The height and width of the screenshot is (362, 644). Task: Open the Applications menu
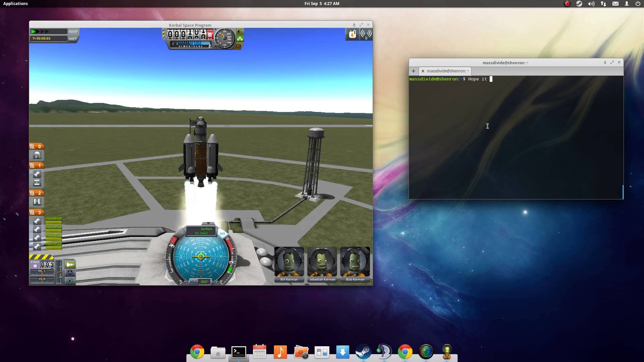pos(15,3)
